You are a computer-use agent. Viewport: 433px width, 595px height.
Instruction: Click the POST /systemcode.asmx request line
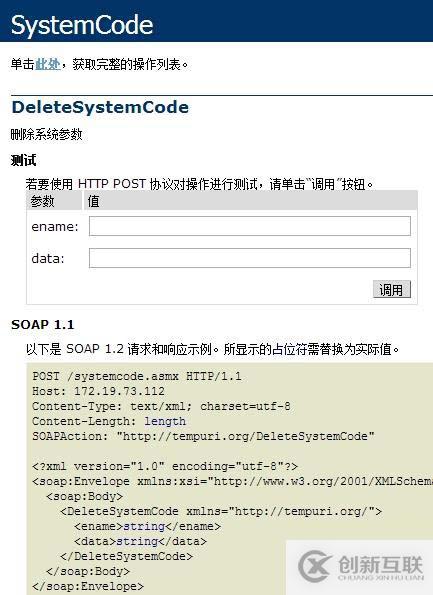coord(137,376)
